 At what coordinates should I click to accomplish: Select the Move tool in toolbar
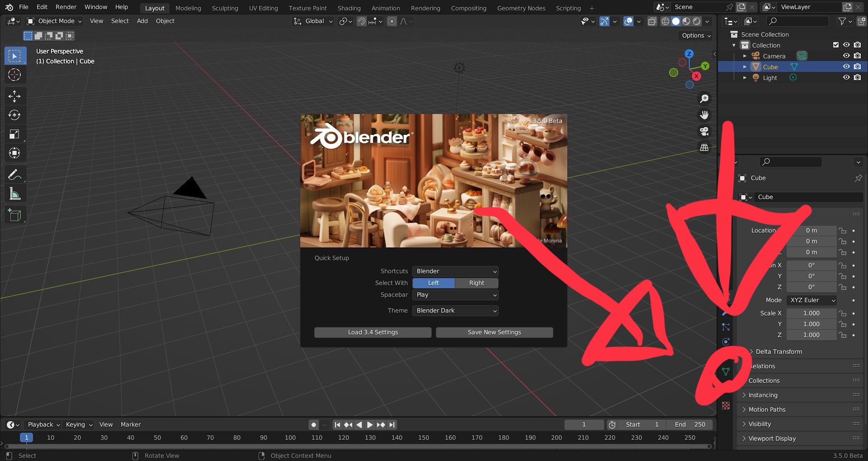coord(14,96)
